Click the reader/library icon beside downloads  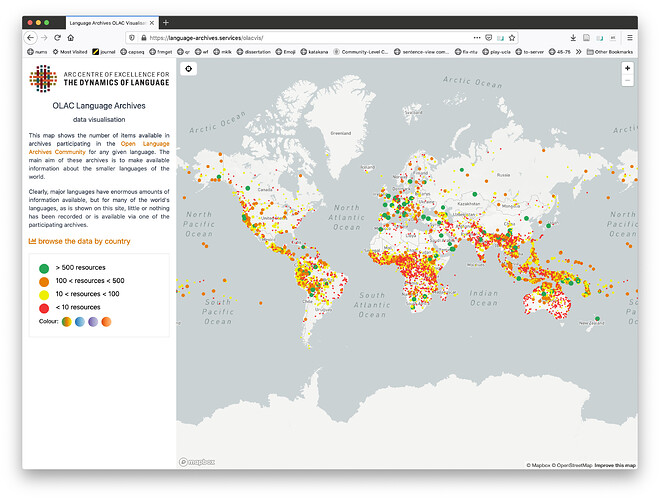point(586,38)
